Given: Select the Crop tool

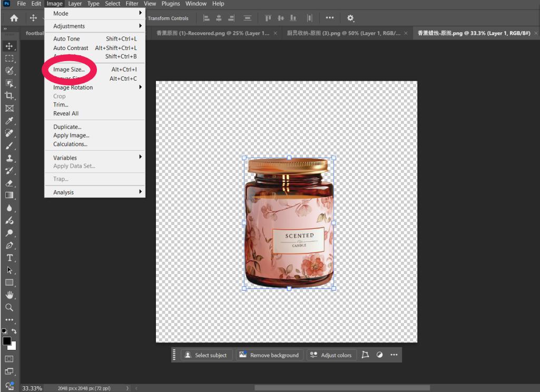Looking at the screenshot, I should [9, 96].
